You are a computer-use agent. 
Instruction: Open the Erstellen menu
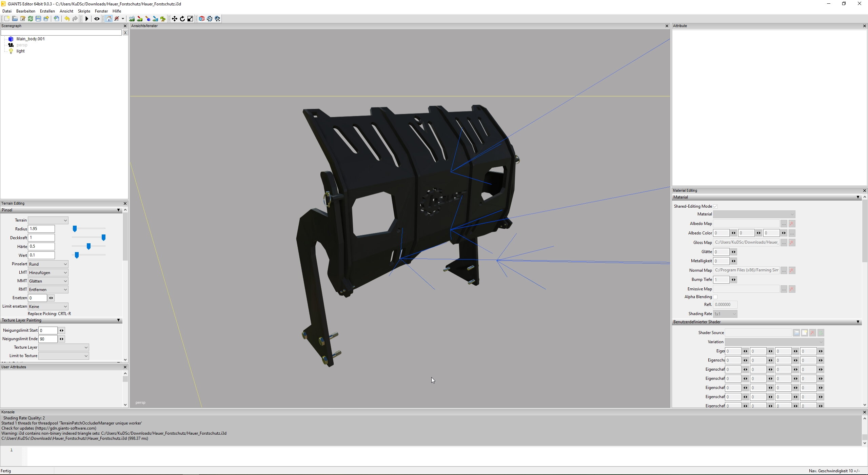click(x=47, y=11)
